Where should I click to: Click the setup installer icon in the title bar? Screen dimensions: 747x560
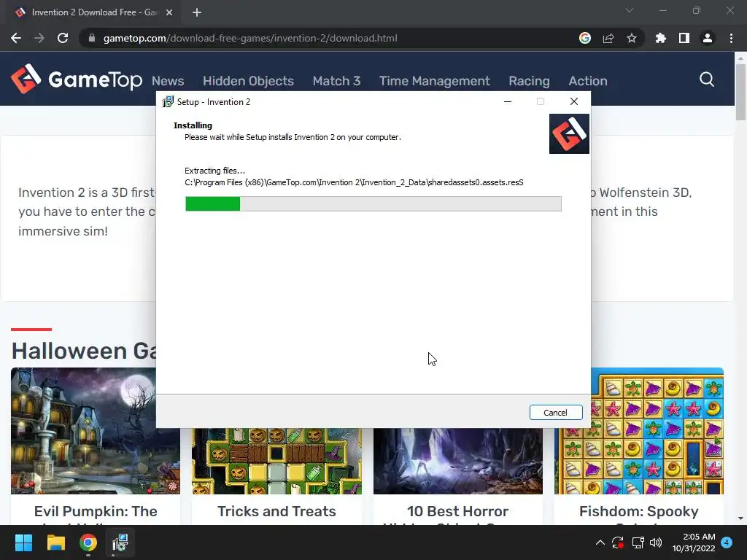click(168, 101)
